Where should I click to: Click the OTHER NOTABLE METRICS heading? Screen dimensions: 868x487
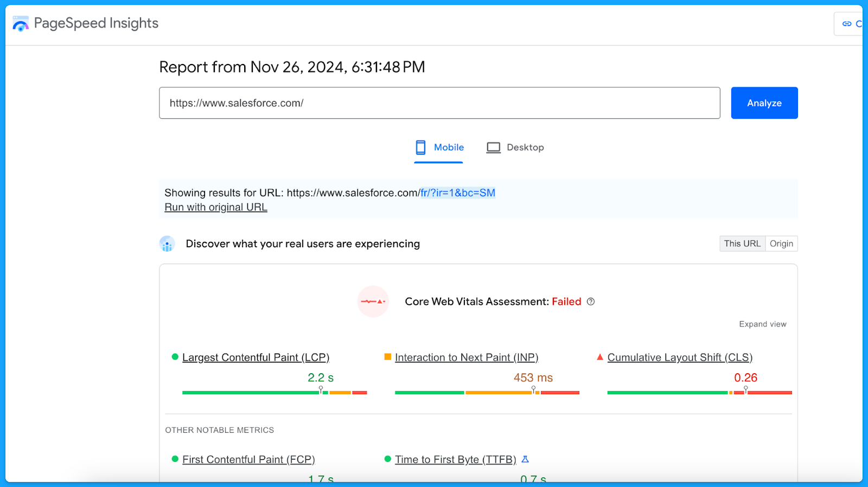pos(220,430)
